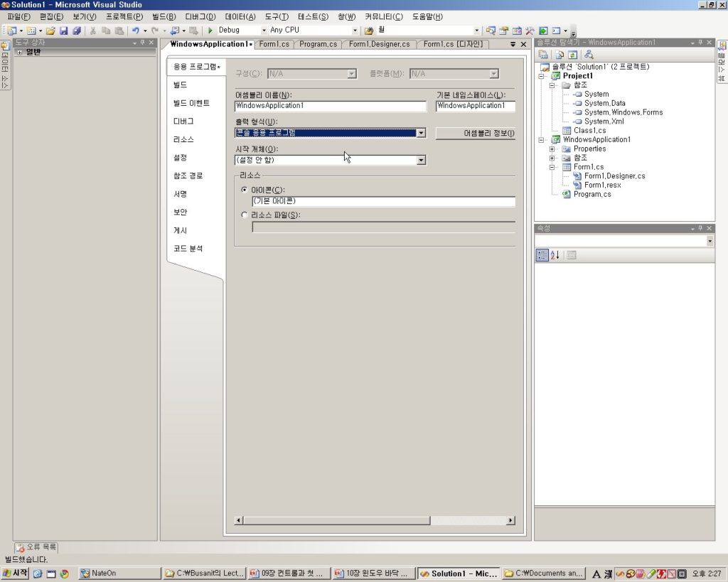Click the Windows 시작 Start button
The height and width of the screenshot is (582, 728).
pyautogui.click(x=15, y=573)
